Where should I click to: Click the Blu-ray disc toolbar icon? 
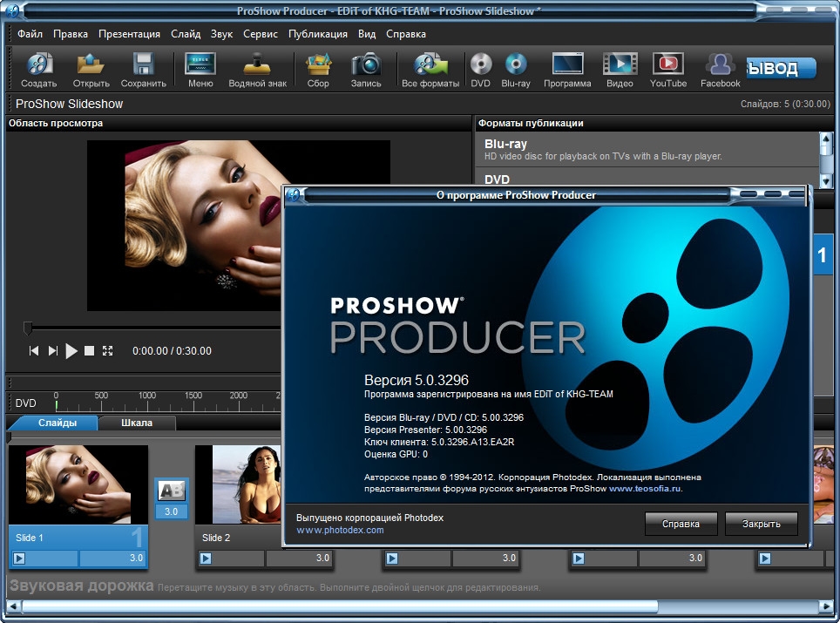516,64
